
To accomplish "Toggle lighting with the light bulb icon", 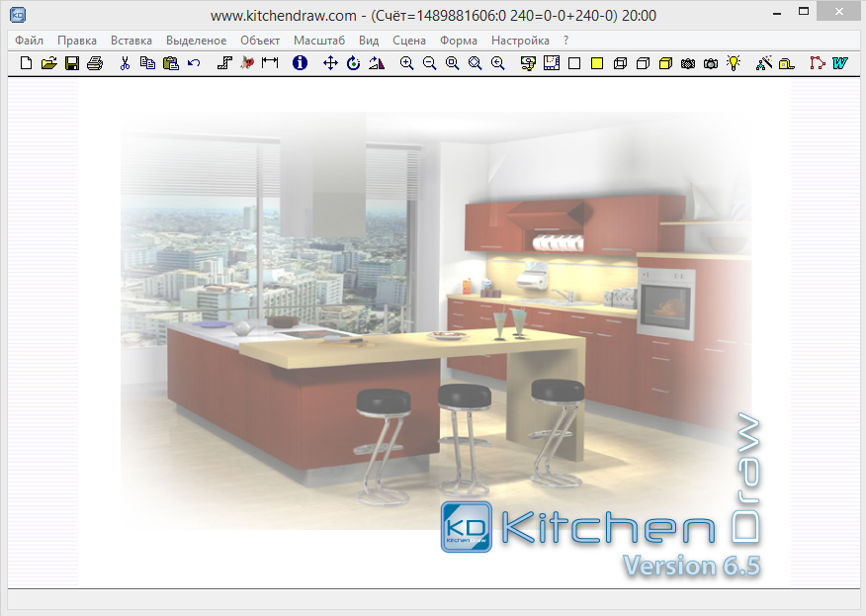I will click(734, 63).
